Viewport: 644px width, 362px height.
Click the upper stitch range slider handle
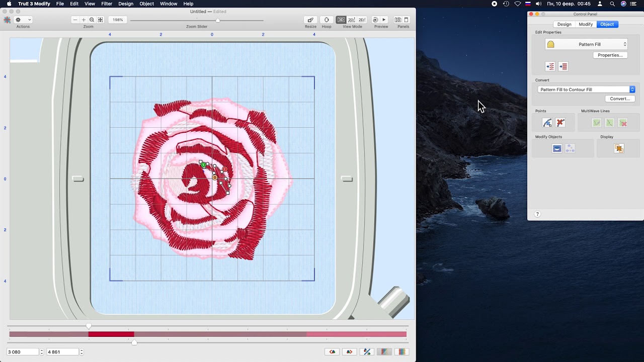(89, 326)
